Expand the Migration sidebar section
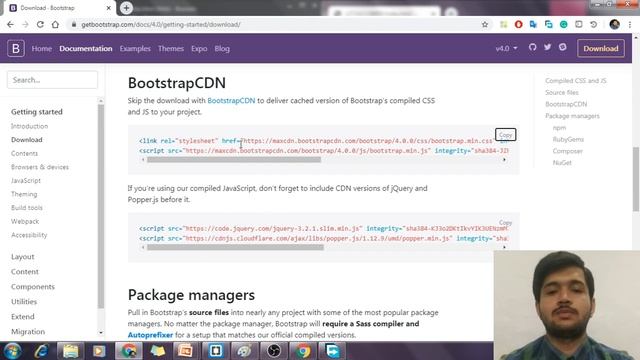This screenshot has height=360, width=640. click(x=28, y=331)
